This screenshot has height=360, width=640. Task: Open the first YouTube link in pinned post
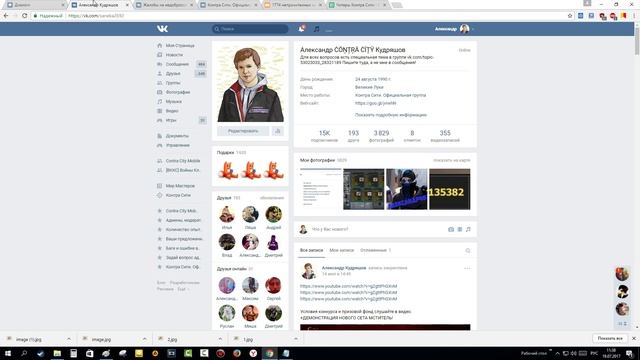pyautogui.click(x=349, y=286)
